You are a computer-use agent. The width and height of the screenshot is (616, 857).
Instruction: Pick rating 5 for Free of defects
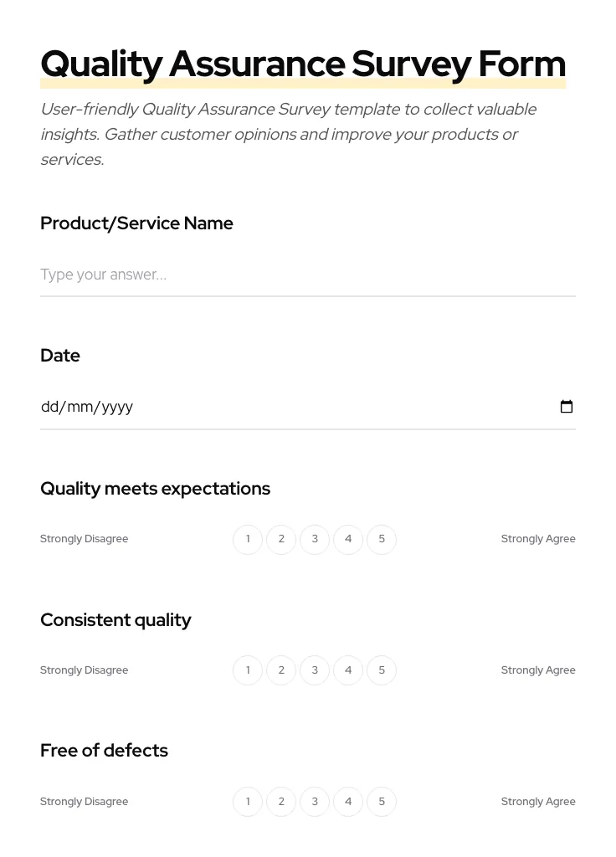click(x=382, y=801)
